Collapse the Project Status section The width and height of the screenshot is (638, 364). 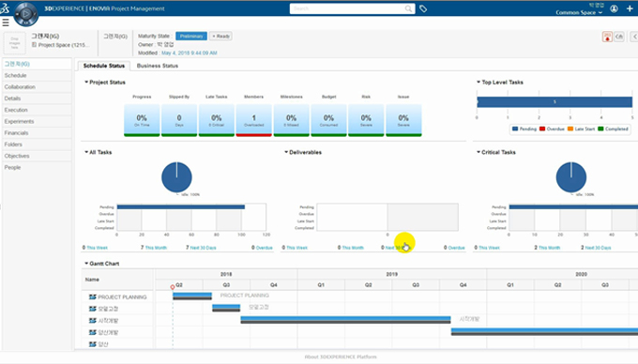point(86,83)
